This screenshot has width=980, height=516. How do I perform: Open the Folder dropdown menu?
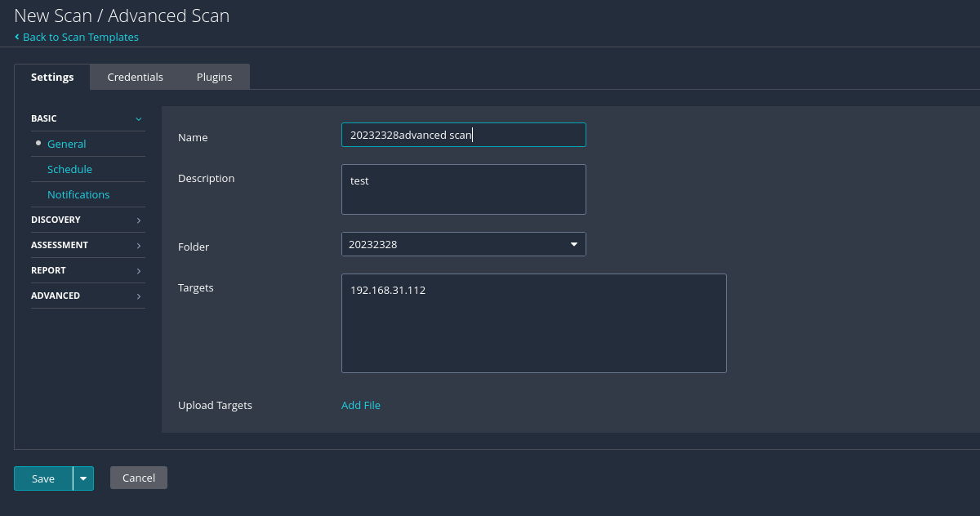tap(463, 244)
